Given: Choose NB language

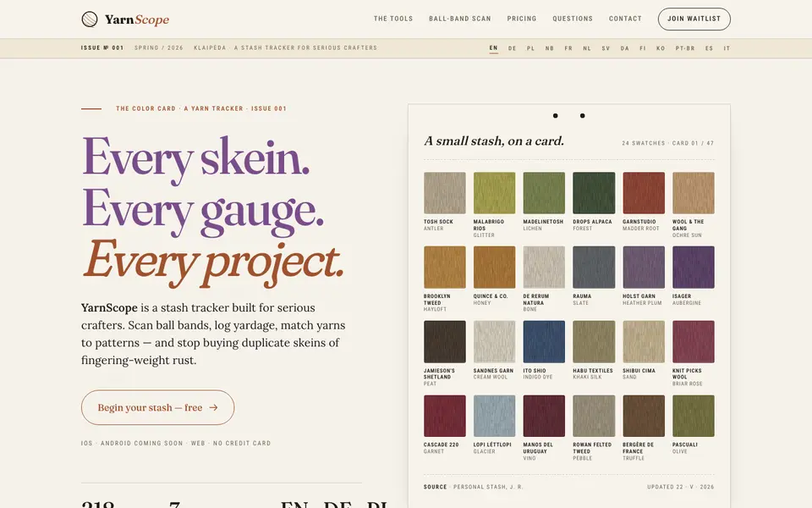Looking at the screenshot, I should point(550,48).
